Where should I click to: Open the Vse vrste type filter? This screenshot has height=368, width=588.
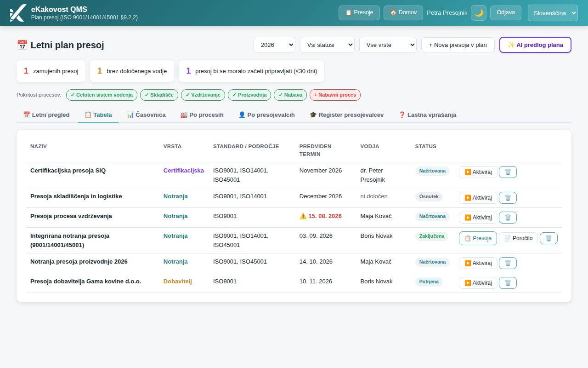click(388, 45)
